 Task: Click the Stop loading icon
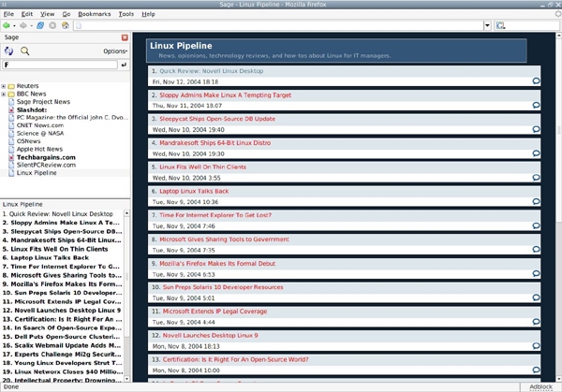click(52, 25)
